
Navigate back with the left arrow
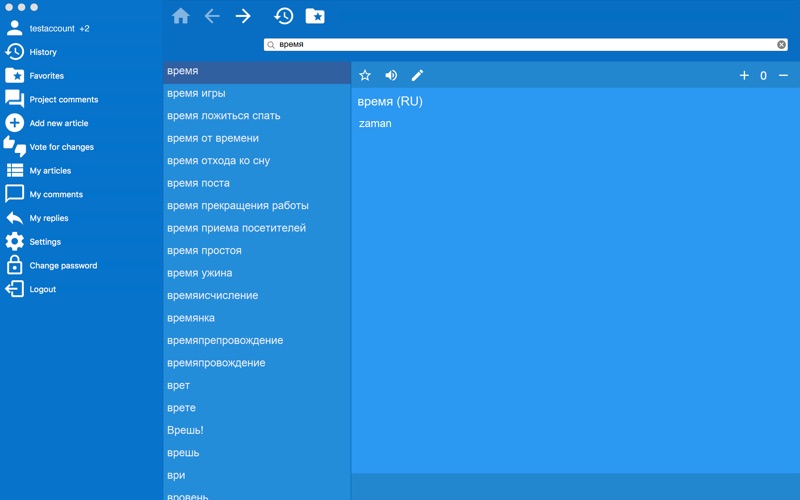point(212,16)
